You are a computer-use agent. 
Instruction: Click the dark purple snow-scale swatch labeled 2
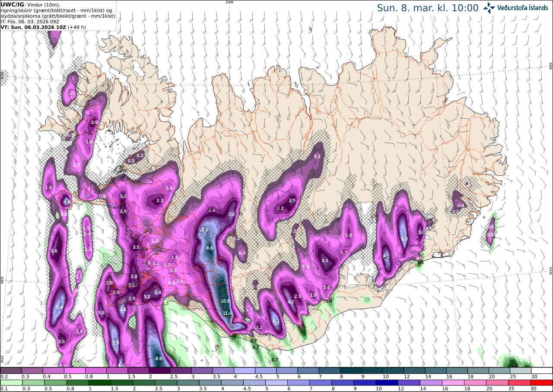159,370
